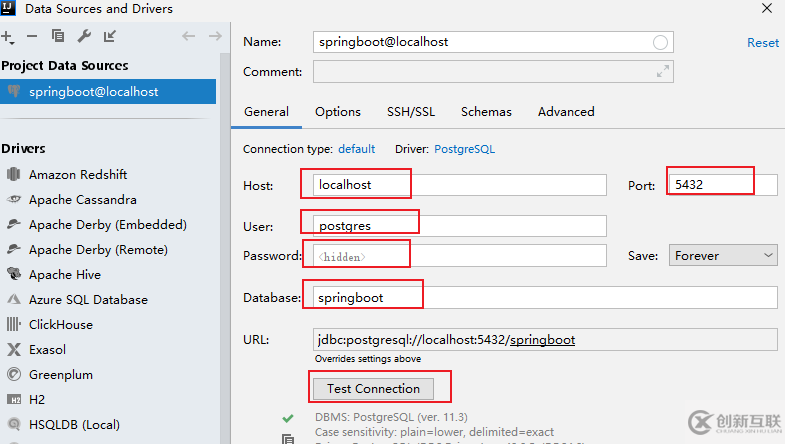
Task: Click springboot@localhost PostgreSQL elephant icon
Action: click(14, 91)
